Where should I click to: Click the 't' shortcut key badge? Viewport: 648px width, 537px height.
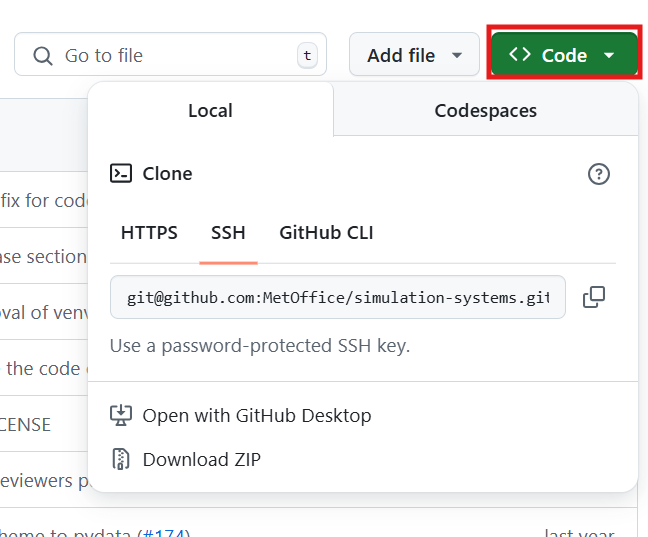pyautogui.click(x=306, y=56)
